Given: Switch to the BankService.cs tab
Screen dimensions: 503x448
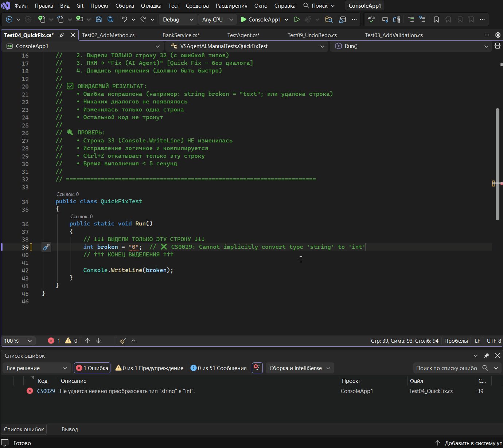Looking at the screenshot, I should [x=181, y=35].
